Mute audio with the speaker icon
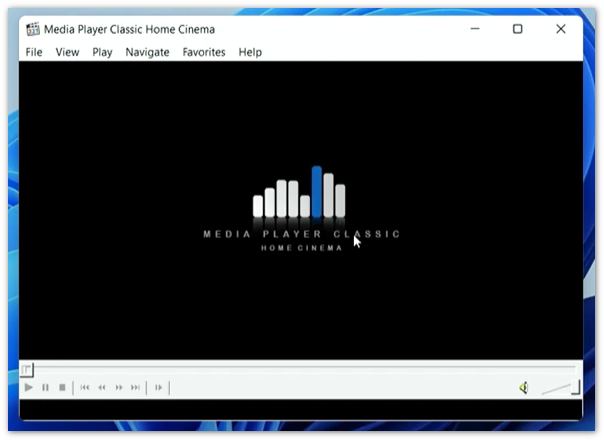604x440 pixels. 524,388
